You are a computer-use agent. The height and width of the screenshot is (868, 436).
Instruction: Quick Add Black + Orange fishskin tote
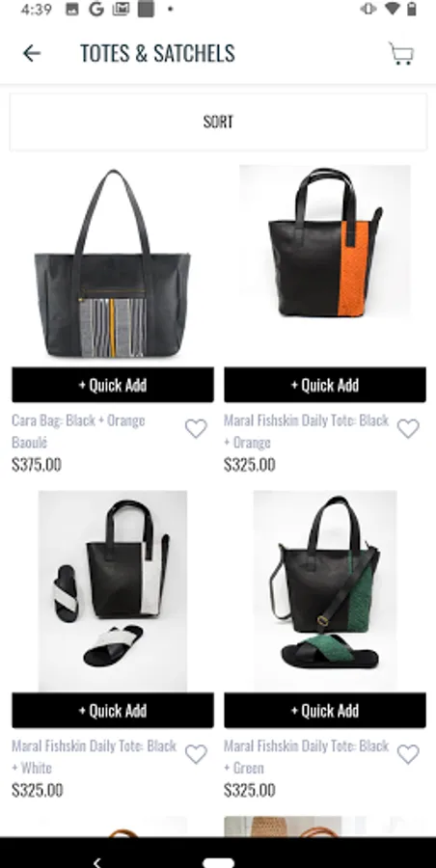pyautogui.click(x=325, y=385)
